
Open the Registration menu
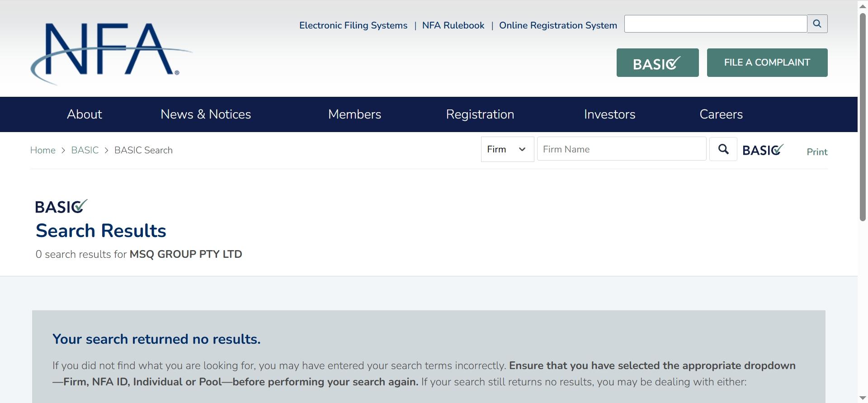click(x=480, y=114)
